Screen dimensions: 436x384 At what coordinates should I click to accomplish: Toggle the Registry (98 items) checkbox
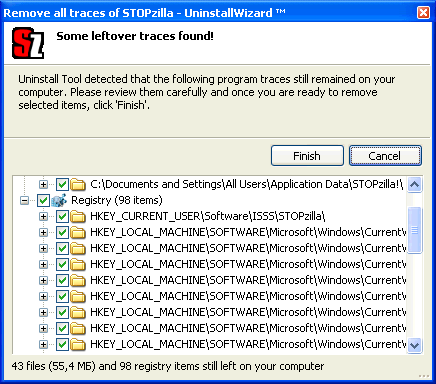coord(43,200)
